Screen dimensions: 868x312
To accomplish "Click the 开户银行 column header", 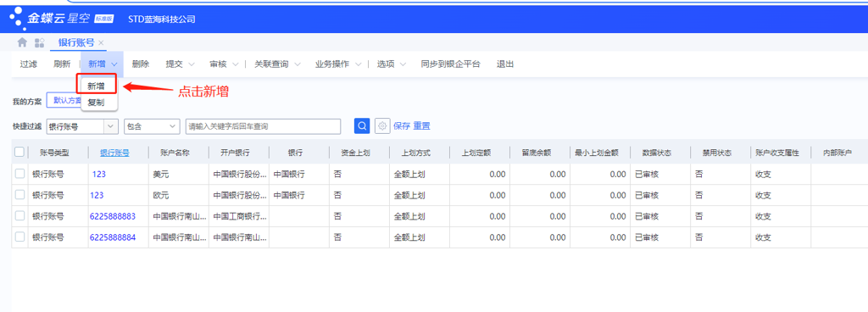I will pos(236,153).
